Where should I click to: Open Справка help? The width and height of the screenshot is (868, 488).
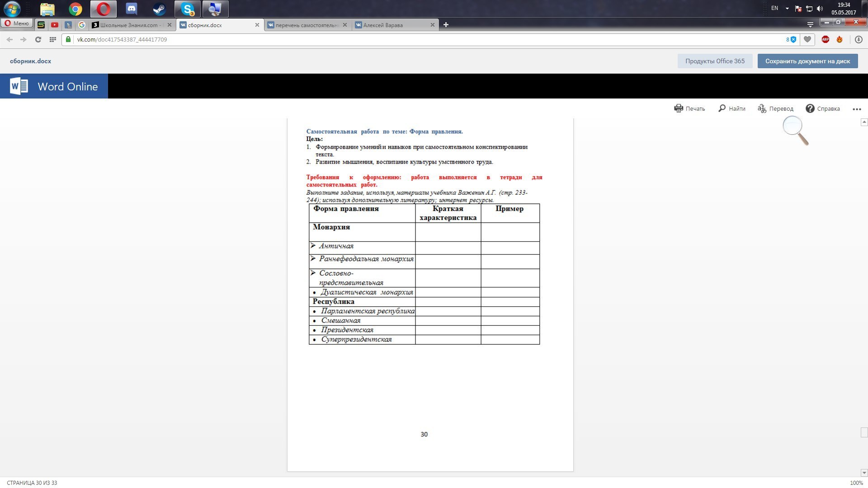coord(823,108)
